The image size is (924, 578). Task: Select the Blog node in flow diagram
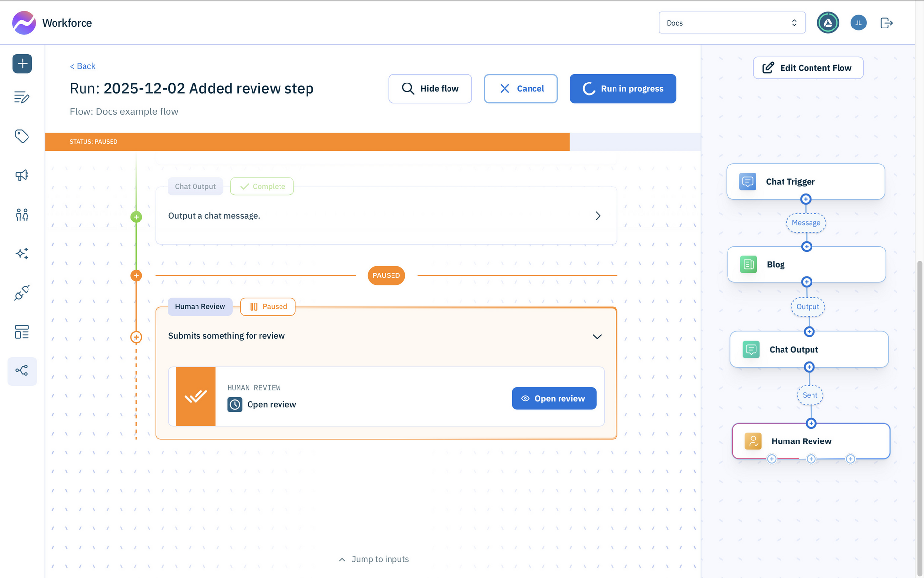coord(806,265)
